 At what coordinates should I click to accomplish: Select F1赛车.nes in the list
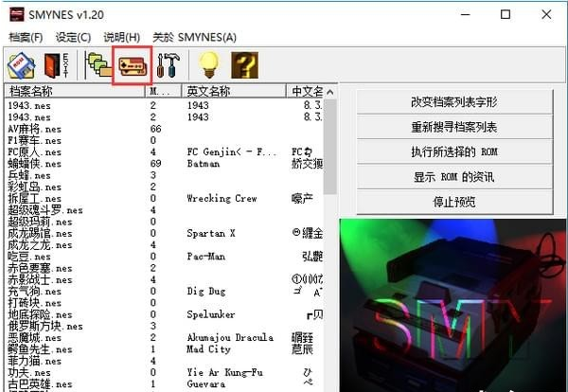pyautogui.click(x=34, y=140)
